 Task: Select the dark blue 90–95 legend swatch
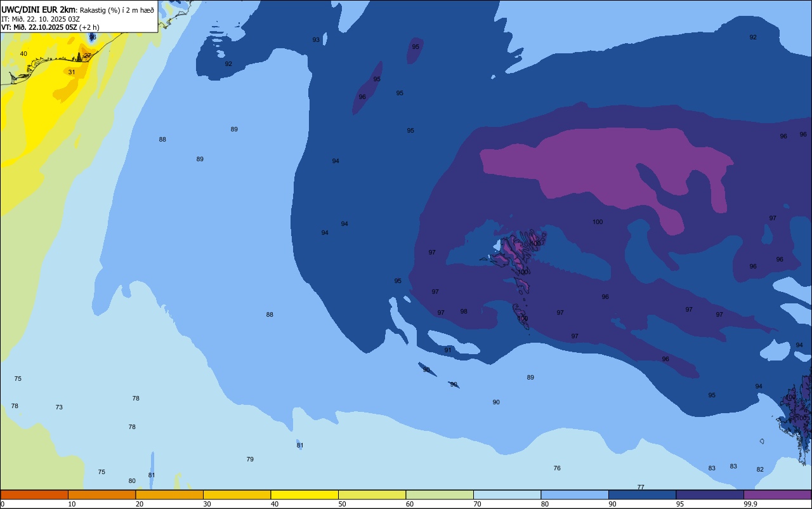tap(642, 494)
